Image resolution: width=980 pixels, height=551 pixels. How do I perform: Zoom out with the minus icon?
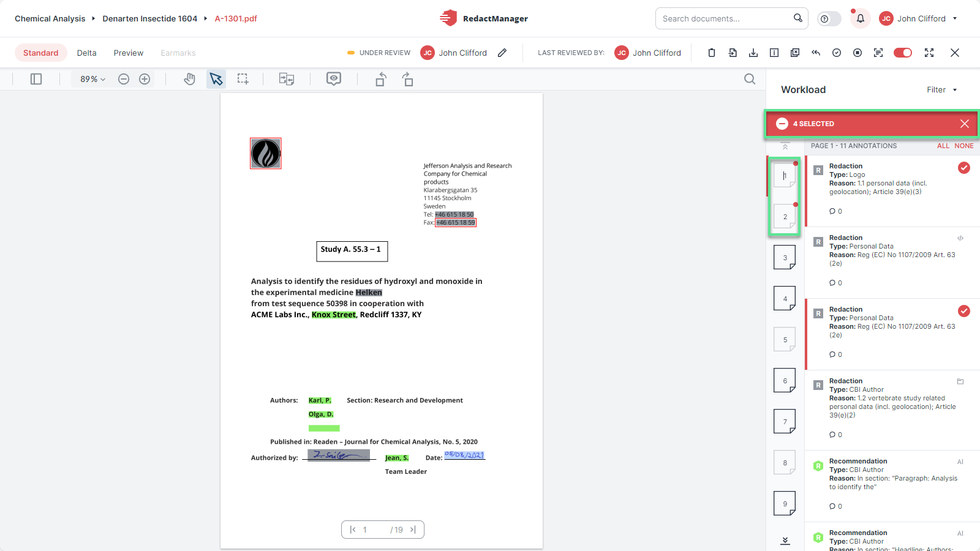point(124,79)
